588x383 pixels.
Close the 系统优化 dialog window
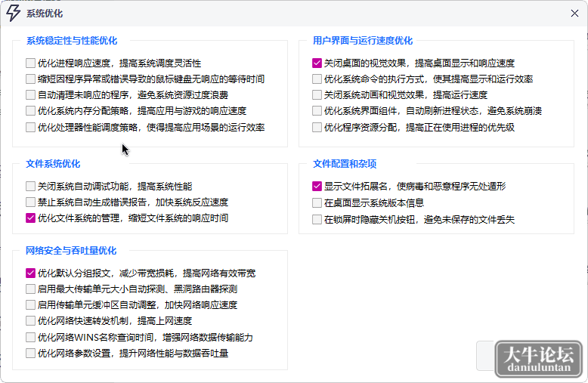click(x=574, y=14)
